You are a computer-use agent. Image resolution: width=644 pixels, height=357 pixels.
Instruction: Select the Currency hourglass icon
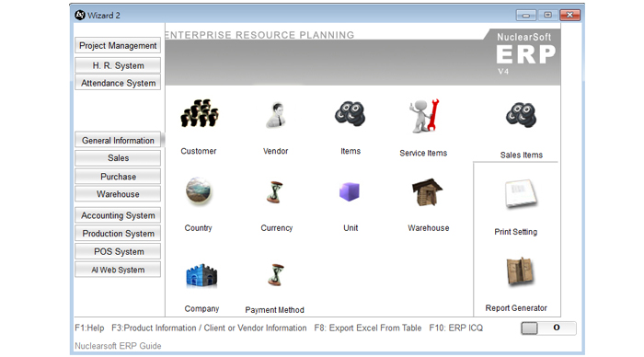click(275, 192)
